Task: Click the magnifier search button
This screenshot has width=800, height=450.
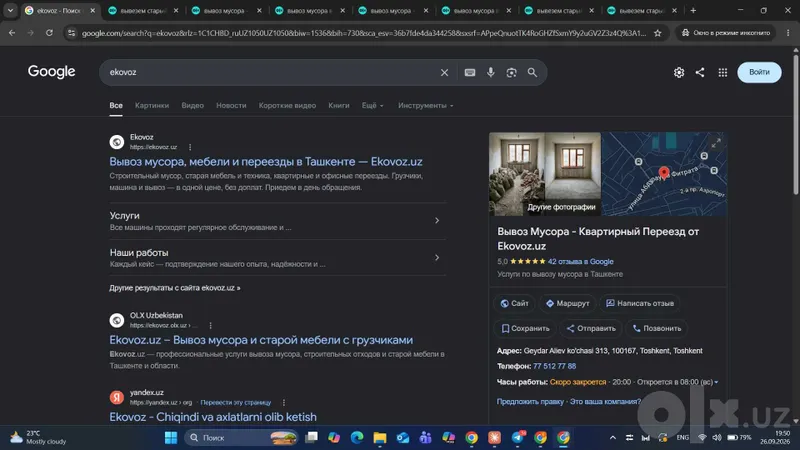Action: pos(532,72)
